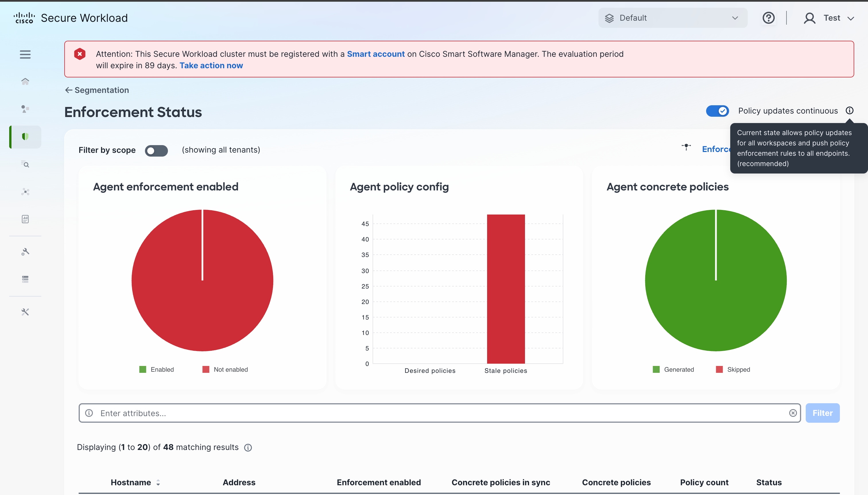Screen dimensions: 868x495
Task: Open the Manage wrench sidebar icon
Action: pyautogui.click(x=25, y=252)
